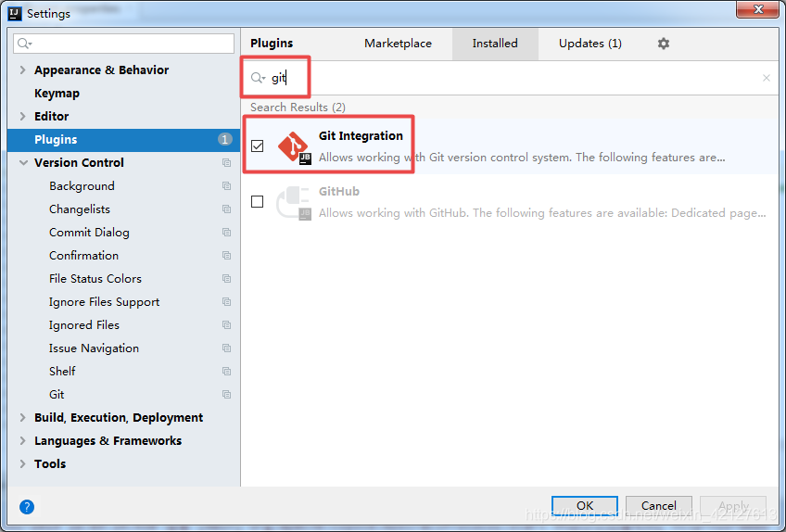
Task: Click the OK button
Action: [x=585, y=506]
